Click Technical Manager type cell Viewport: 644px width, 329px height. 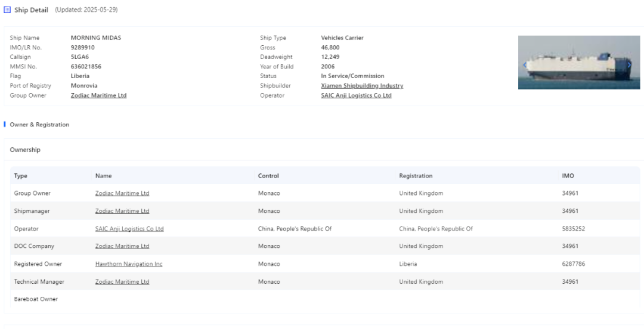39,282
